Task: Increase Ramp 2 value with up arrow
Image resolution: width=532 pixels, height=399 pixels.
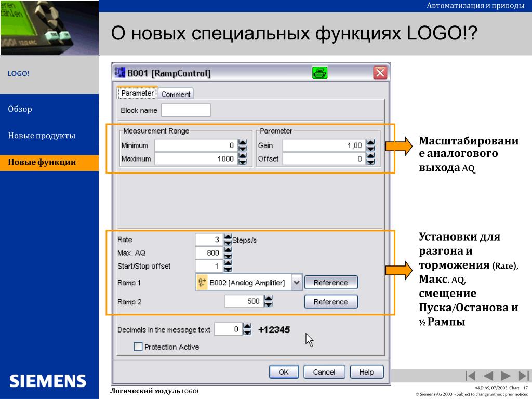Action: [x=269, y=298]
